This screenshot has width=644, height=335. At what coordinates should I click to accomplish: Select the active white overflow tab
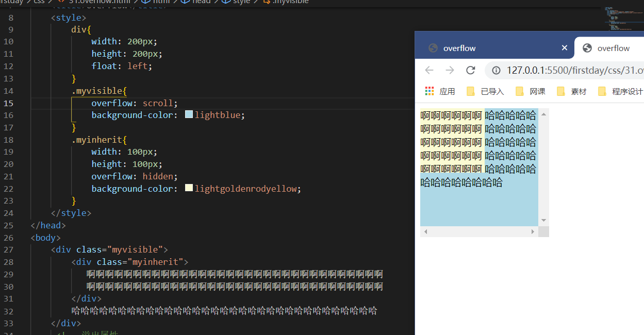[609, 48]
